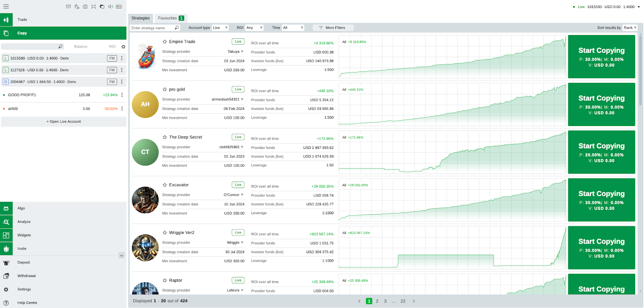Start Copying The Deep Secret strategy
Screen dimensions: 644x308
click(601, 152)
